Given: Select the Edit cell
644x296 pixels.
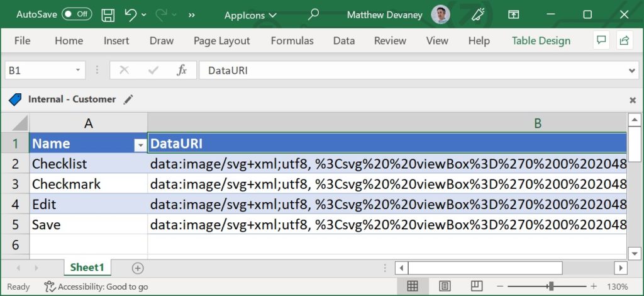Looking at the screenshot, I should (x=88, y=204).
